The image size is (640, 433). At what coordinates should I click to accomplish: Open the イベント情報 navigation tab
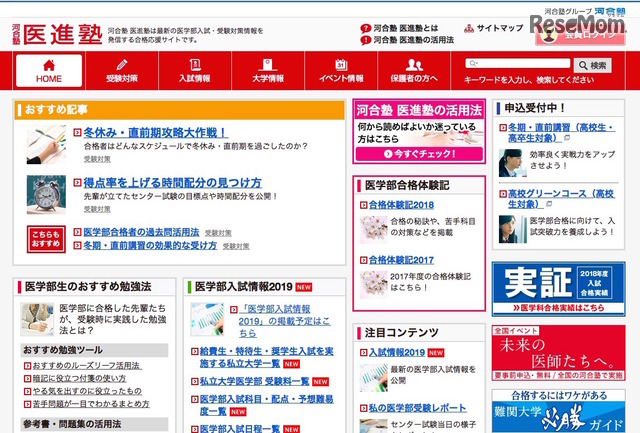[x=341, y=71]
